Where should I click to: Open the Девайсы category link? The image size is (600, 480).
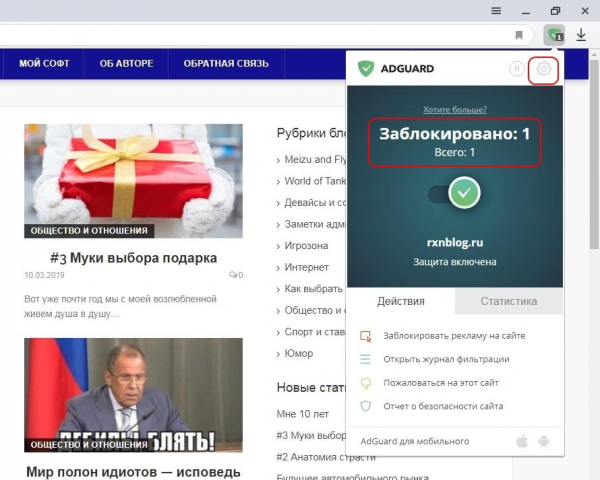point(315,202)
